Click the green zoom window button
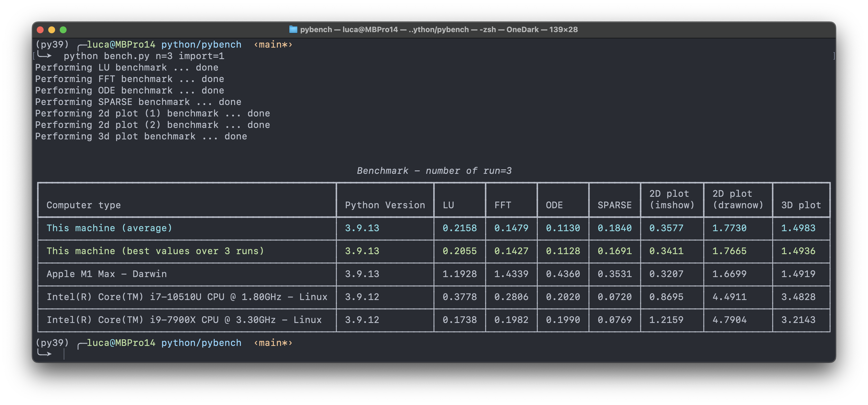Image resolution: width=868 pixels, height=405 pixels. click(x=63, y=30)
